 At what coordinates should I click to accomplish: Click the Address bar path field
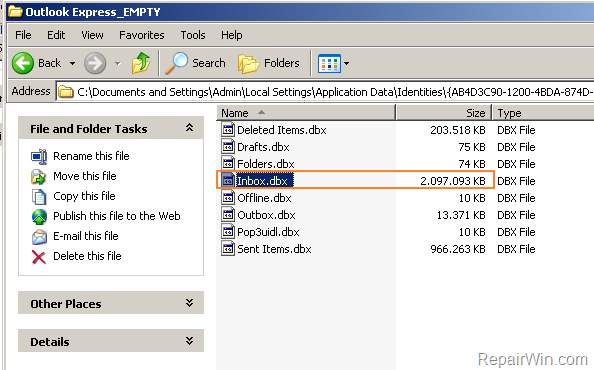click(325, 92)
